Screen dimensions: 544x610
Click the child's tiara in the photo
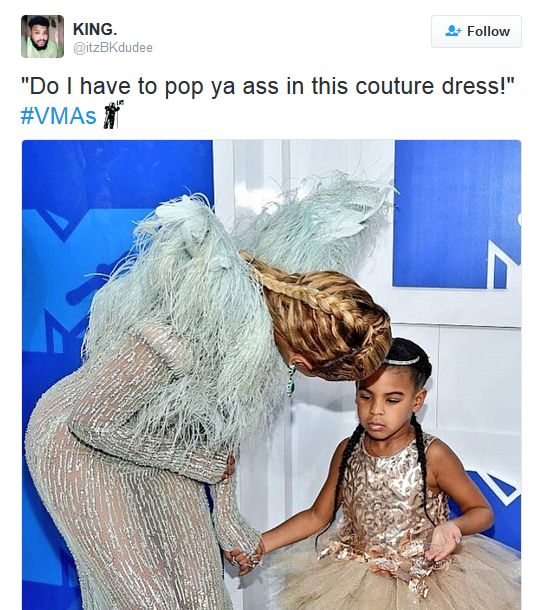tap(402, 361)
